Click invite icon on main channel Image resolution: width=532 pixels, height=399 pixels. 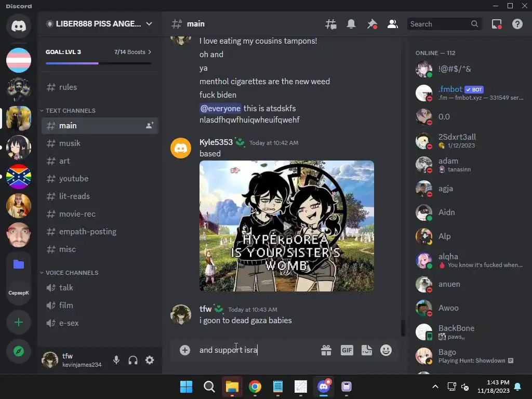coord(150,126)
